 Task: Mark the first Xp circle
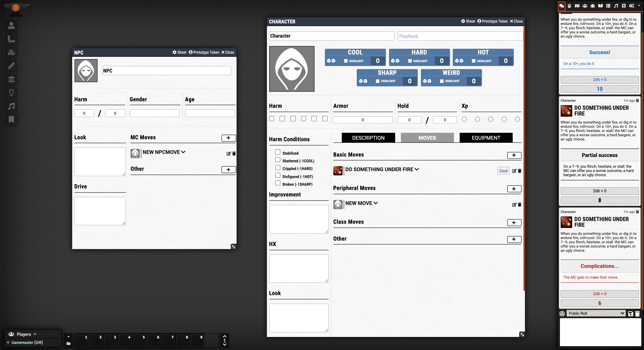point(464,119)
